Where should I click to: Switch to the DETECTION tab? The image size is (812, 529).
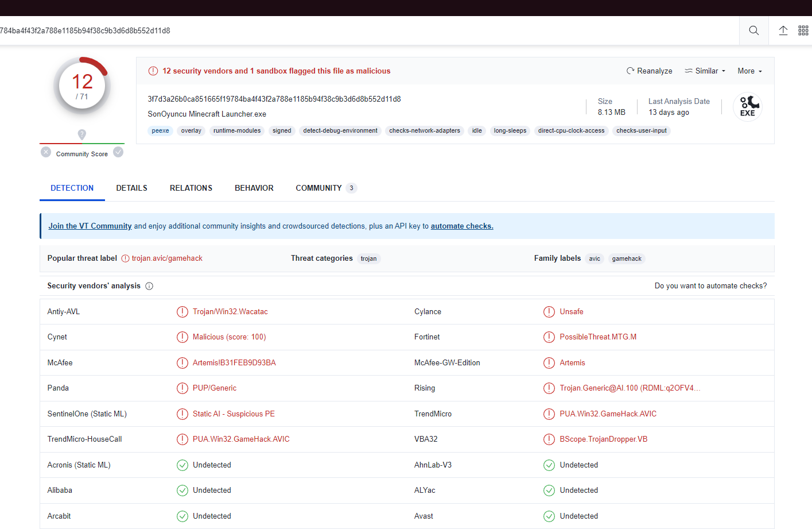pyautogui.click(x=72, y=188)
